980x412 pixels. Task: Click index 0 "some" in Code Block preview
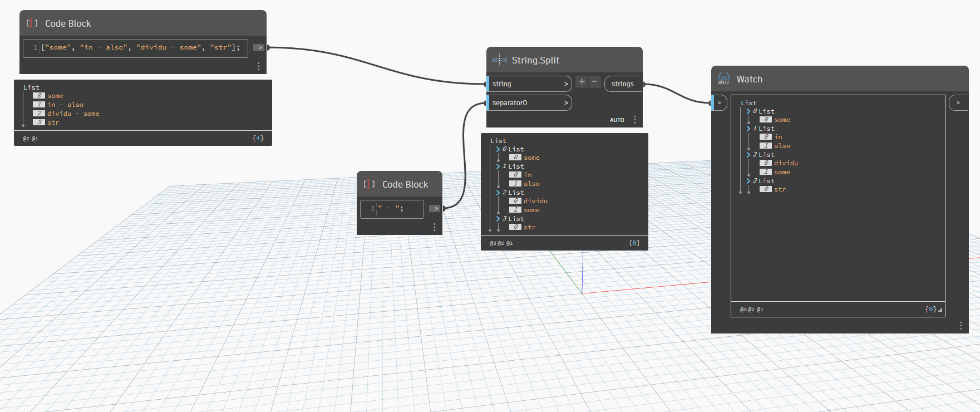tap(55, 96)
